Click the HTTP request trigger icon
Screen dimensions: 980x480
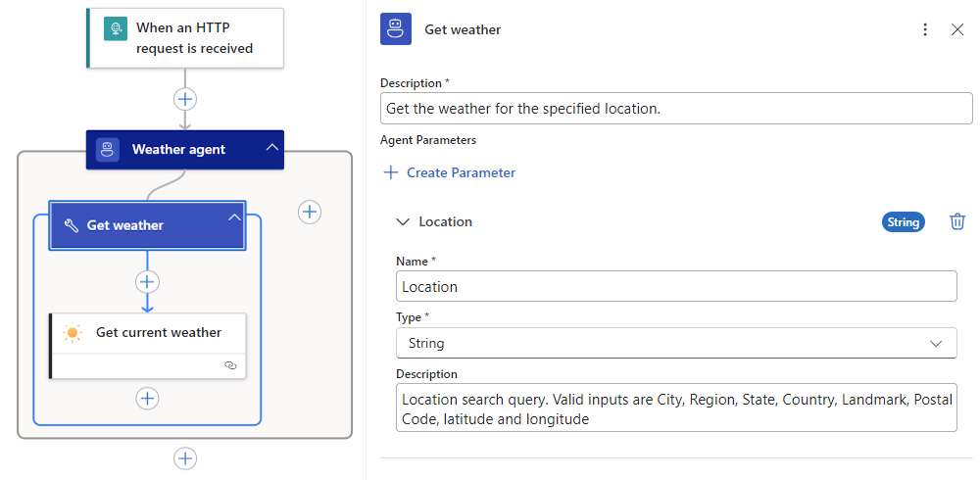click(116, 28)
